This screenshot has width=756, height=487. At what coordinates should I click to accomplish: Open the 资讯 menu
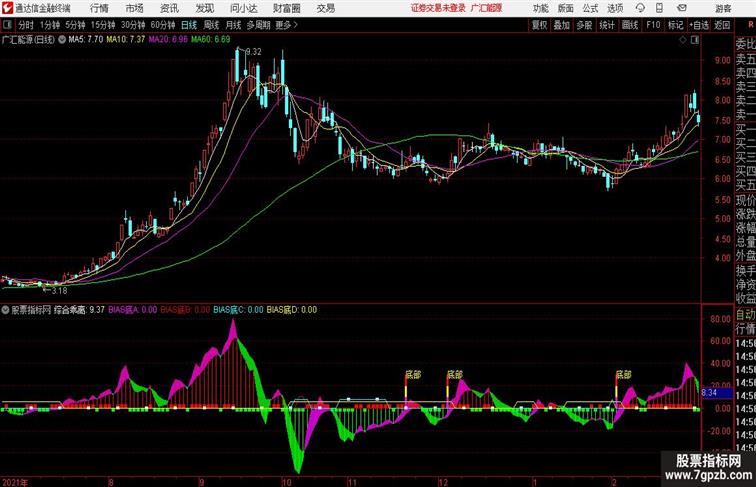click(x=169, y=8)
